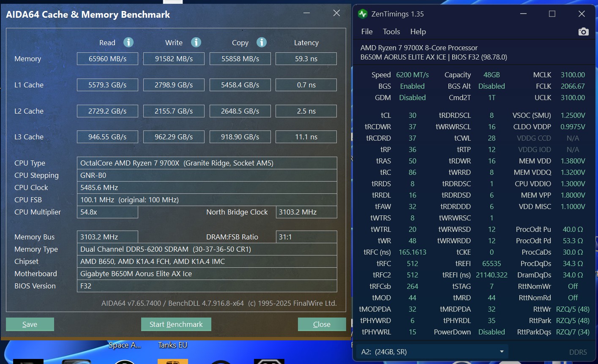Click the CPU FSB value 100.1 MHz
This screenshot has width=598, height=364.
[207, 200]
